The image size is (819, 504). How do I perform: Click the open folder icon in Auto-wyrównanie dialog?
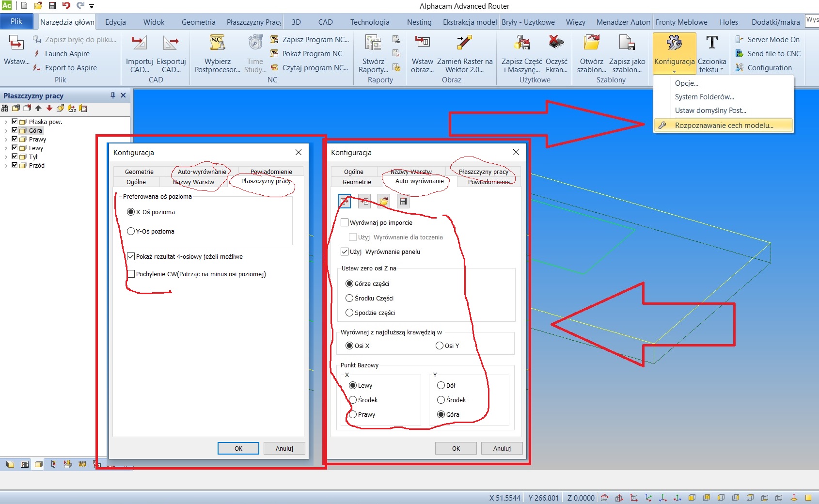coord(383,201)
